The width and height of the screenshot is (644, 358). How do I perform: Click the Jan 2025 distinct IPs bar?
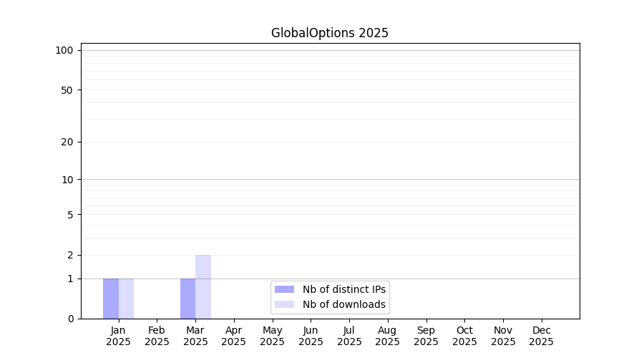click(x=111, y=299)
